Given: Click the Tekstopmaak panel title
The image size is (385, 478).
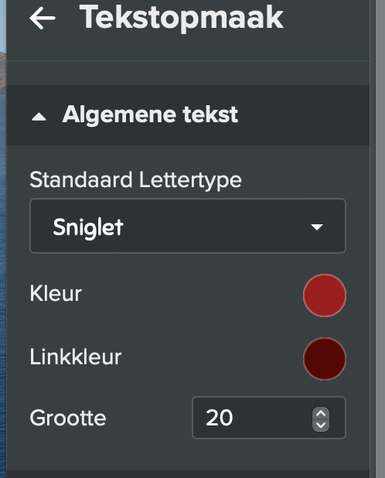Looking at the screenshot, I should [181, 18].
